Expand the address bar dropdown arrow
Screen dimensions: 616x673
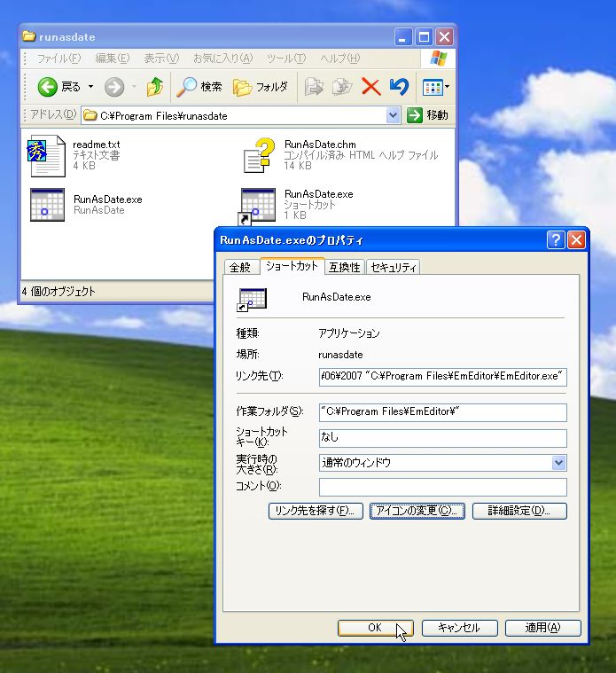(x=393, y=115)
